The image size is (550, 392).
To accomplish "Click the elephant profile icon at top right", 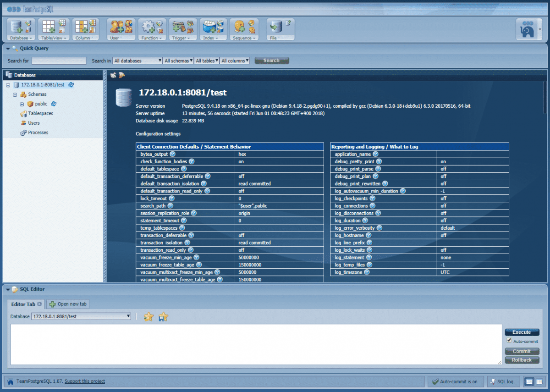I will tap(528, 30).
